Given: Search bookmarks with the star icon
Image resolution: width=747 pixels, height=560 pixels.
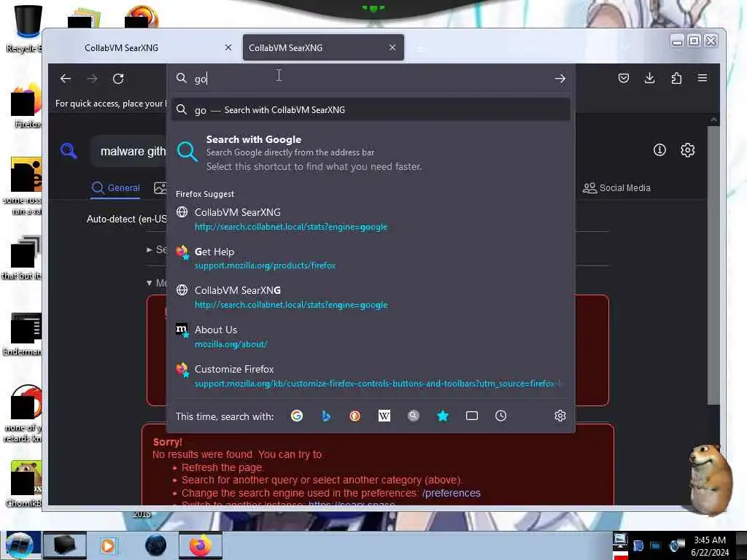Looking at the screenshot, I should pyautogui.click(x=443, y=416).
